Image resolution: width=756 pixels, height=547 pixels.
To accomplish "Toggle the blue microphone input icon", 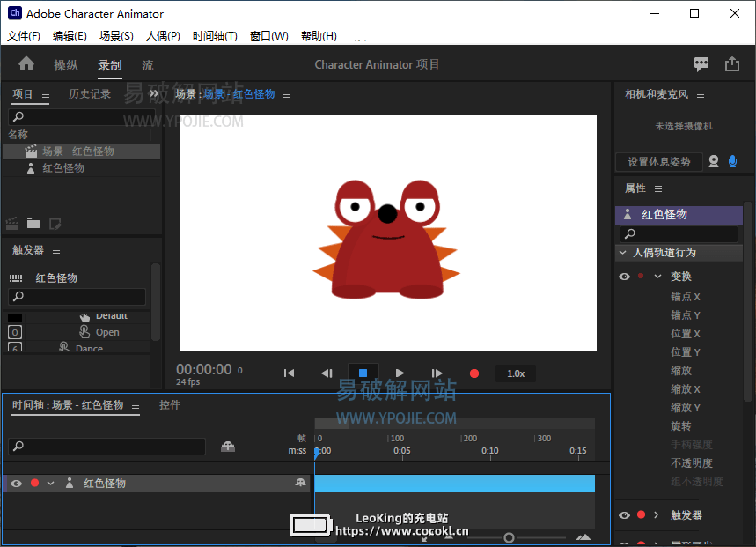I will click(x=732, y=161).
